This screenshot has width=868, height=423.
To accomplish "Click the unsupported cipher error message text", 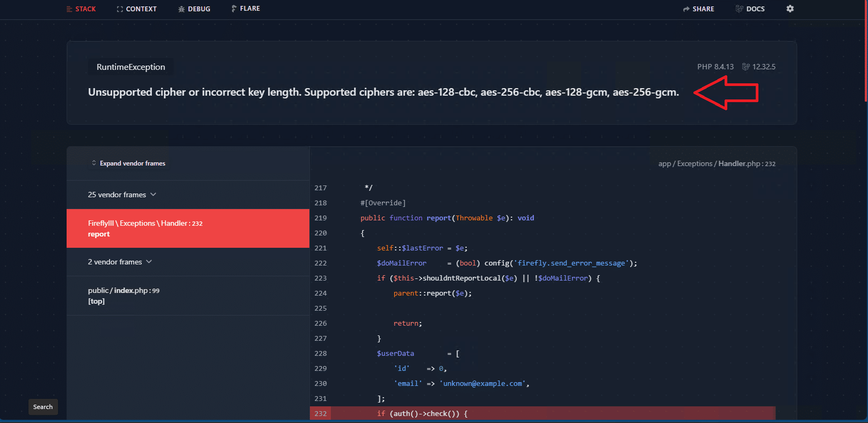I will coord(383,92).
